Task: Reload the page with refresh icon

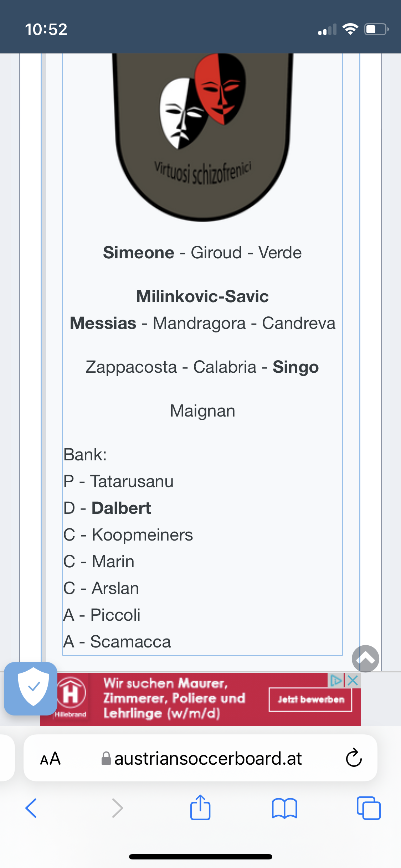Action: pos(354,758)
